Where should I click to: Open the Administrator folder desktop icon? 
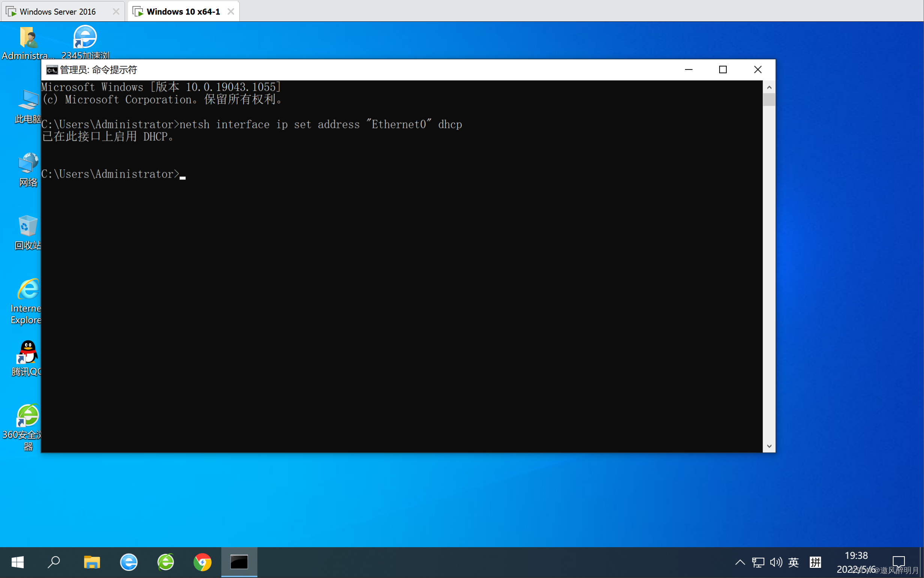coord(27,43)
